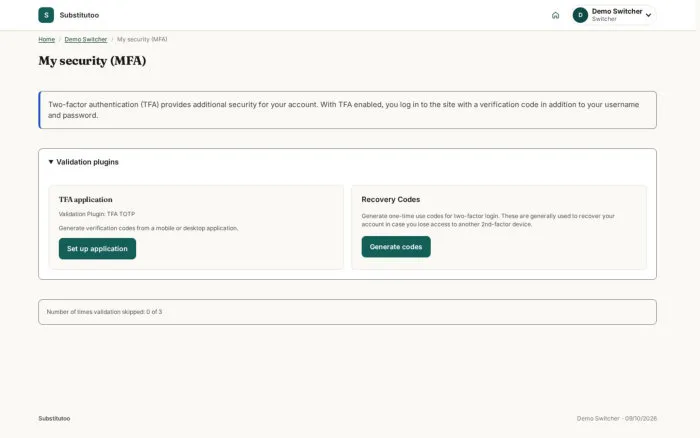Image resolution: width=700 pixels, height=438 pixels.
Task: Expand the Demo Switcher account chevron
Action: 648,15
